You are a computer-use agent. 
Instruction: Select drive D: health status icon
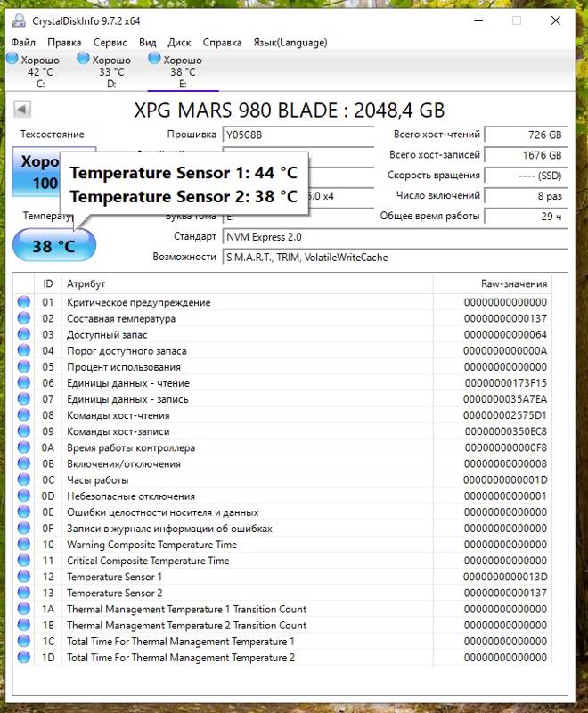point(83,59)
